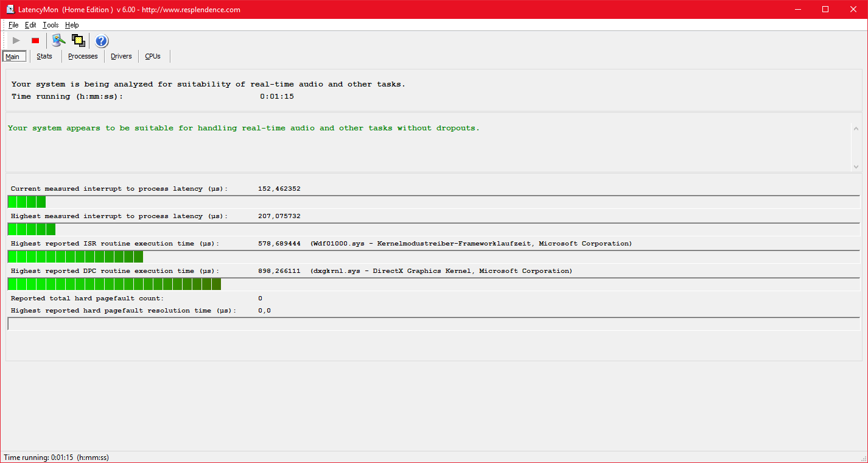Click highest measured interrupt latency bar

pyautogui.click(x=434, y=229)
